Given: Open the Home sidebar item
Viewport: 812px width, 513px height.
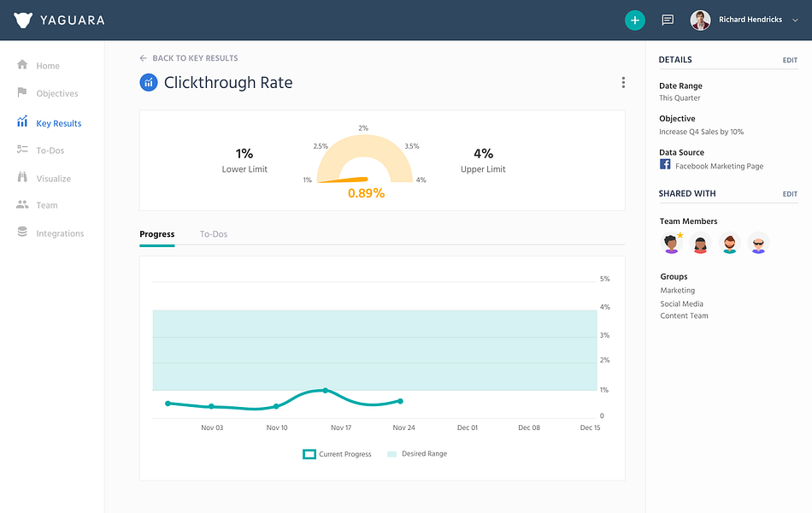Looking at the screenshot, I should click(38, 65).
